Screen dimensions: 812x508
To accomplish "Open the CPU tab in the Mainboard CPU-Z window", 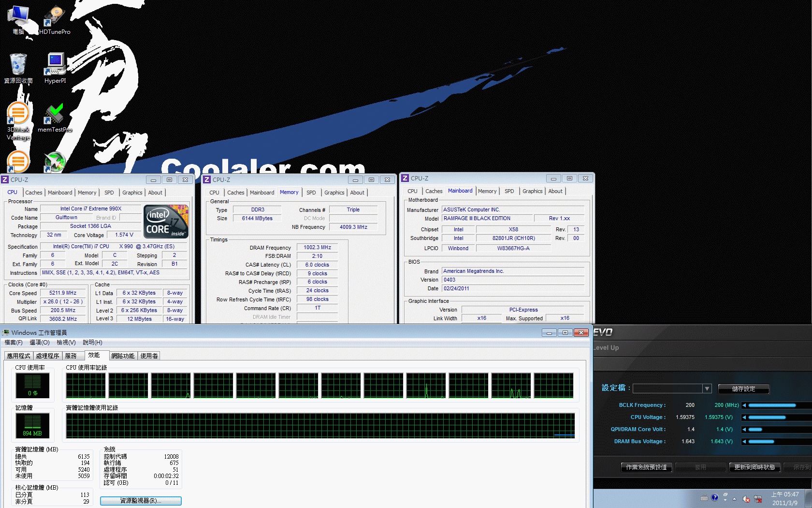I will coord(412,191).
